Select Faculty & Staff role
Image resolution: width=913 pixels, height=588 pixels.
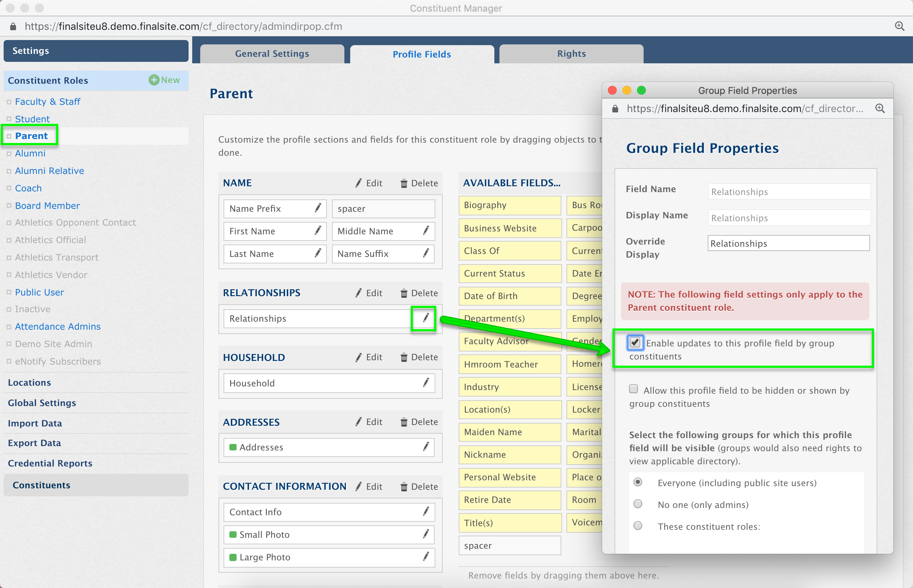(47, 102)
